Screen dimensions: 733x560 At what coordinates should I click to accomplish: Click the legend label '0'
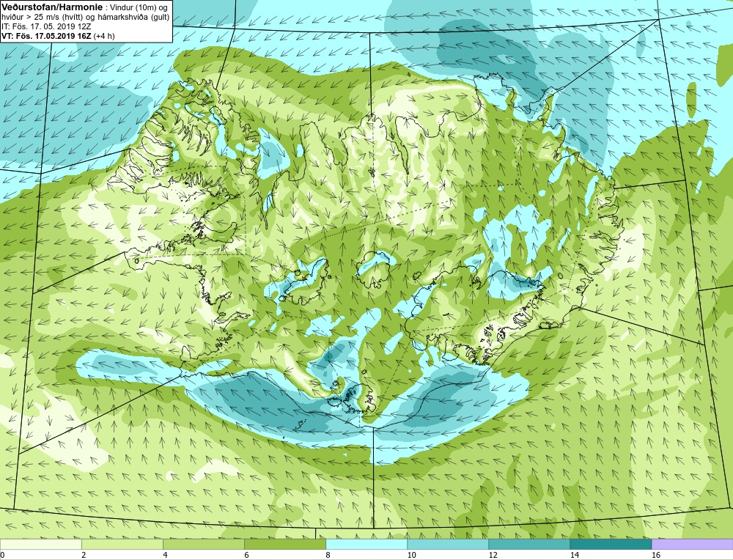3,555
